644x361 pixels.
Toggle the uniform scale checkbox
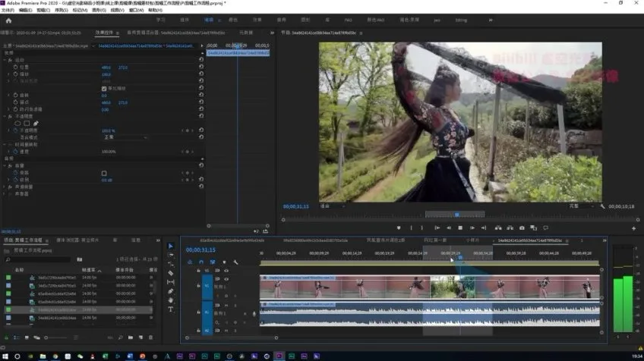pyautogui.click(x=104, y=89)
